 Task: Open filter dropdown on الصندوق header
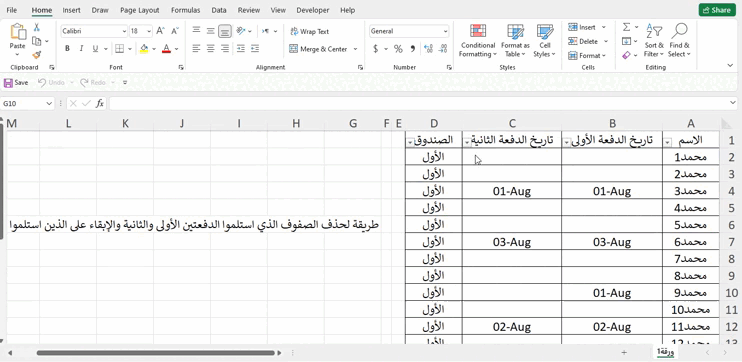tap(410, 141)
